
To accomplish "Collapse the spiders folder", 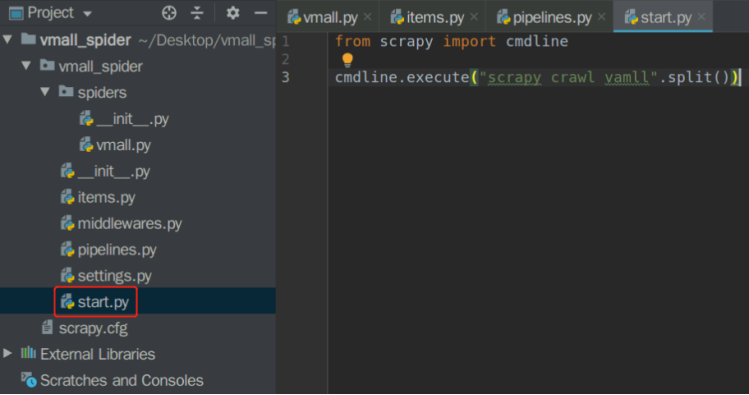I will click(x=45, y=92).
